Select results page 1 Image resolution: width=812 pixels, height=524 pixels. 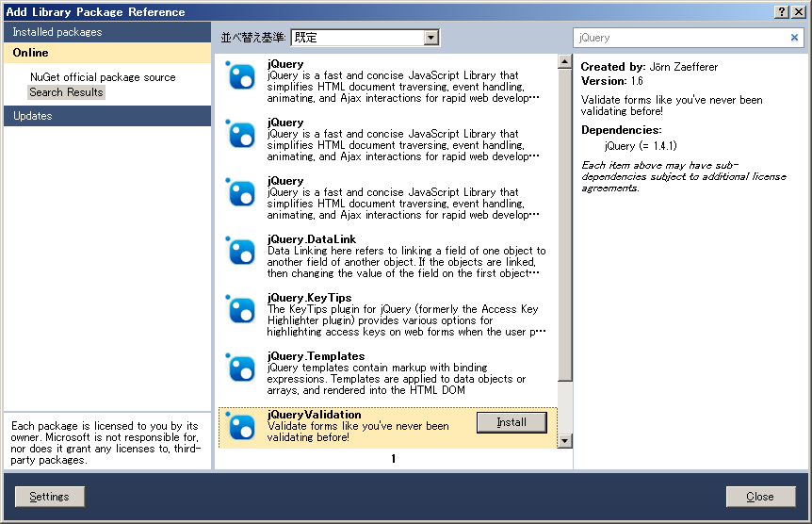click(x=394, y=459)
